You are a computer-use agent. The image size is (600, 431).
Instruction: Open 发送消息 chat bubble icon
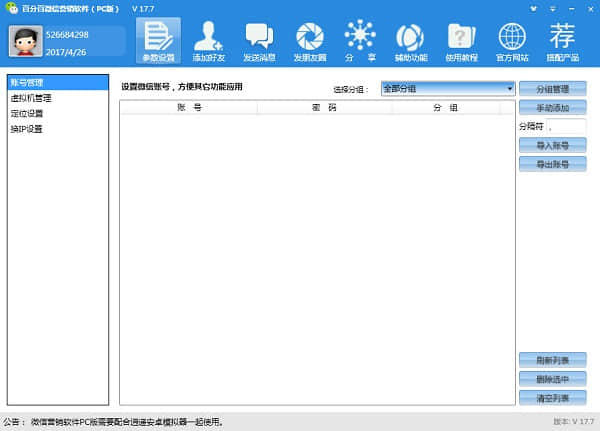(x=259, y=41)
